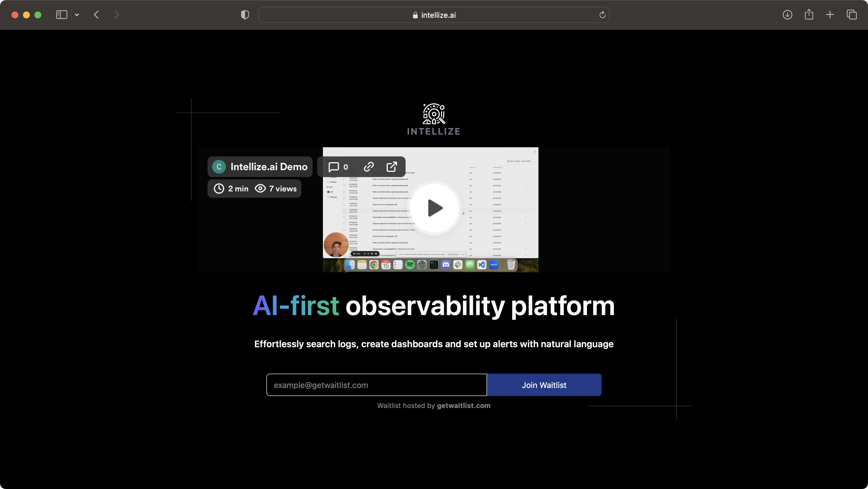Click the 7 views counter
Image resolution: width=868 pixels, height=489 pixels.
[283, 189]
